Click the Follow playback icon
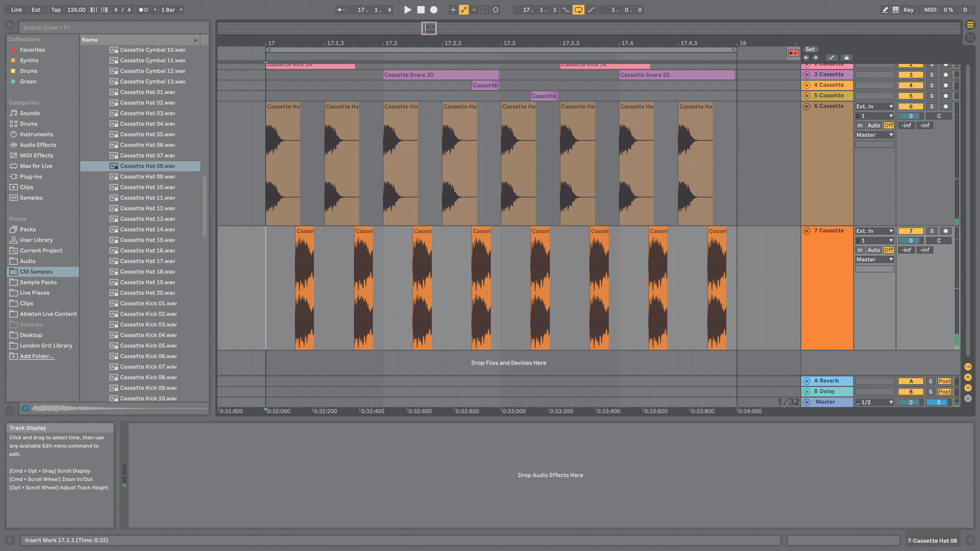 [x=341, y=10]
